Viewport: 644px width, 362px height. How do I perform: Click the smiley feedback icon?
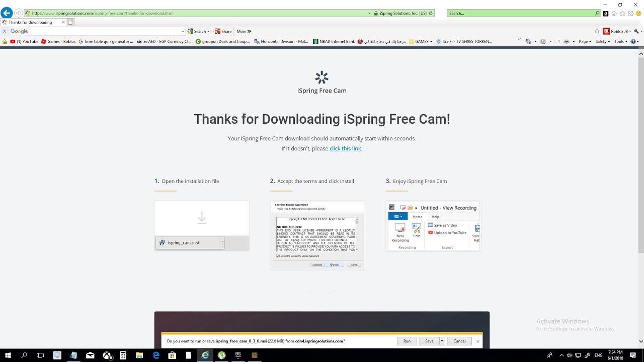638,14
